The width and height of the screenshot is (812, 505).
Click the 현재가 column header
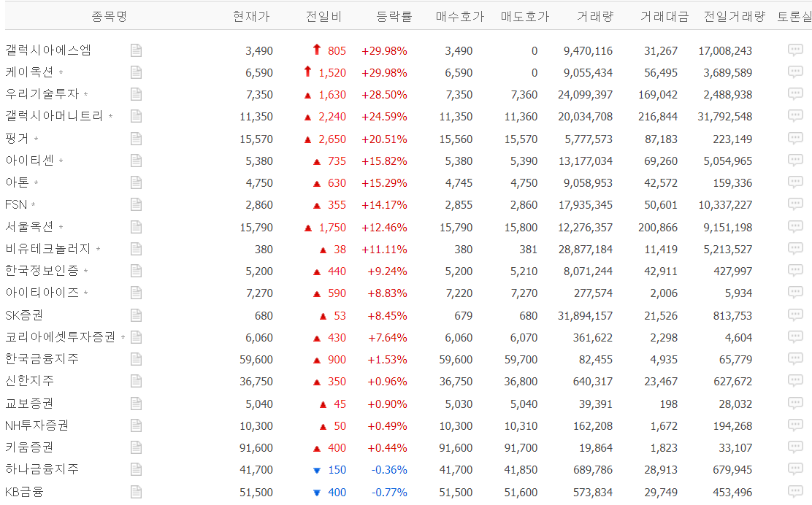[251, 17]
